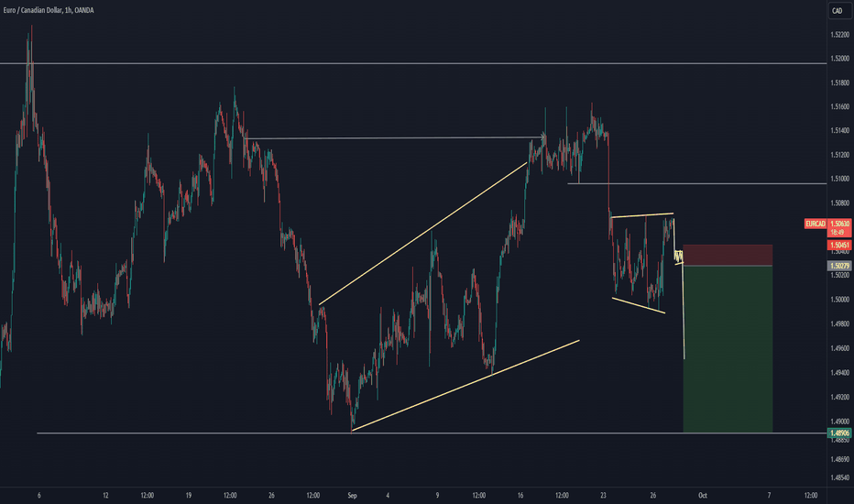Click the 1.52000 price axis label
The width and height of the screenshot is (854, 504).
840,59
